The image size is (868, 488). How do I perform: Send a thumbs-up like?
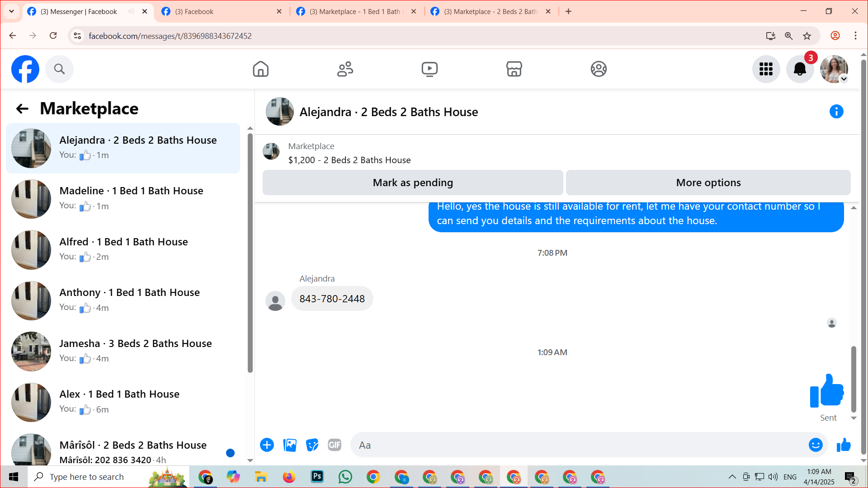point(844,445)
